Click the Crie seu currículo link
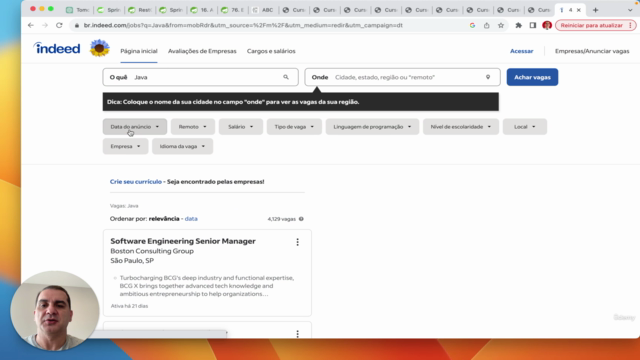Screen dimensions: 640x360 [x=136, y=182]
